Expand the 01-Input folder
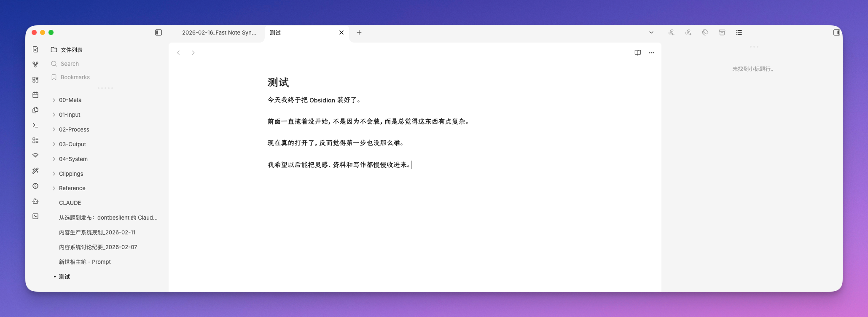The height and width of the screenshot is (317, 868). tap(54, 115)
